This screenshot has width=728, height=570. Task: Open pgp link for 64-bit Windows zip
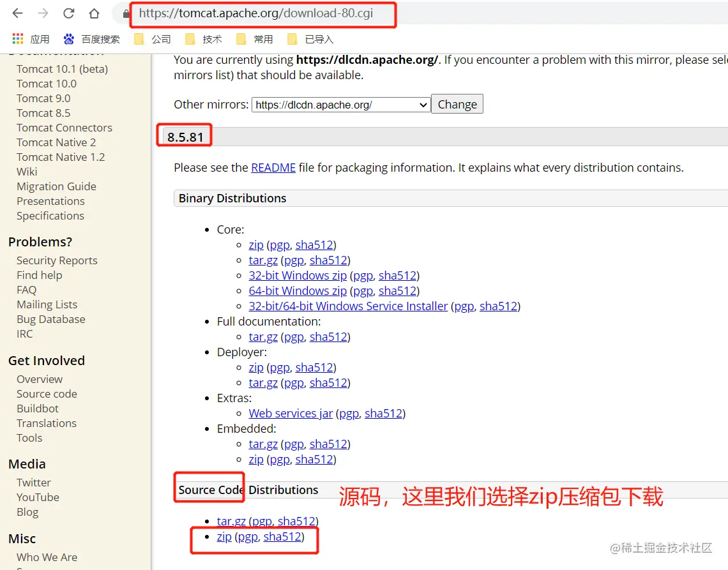[x=363, y=291]
